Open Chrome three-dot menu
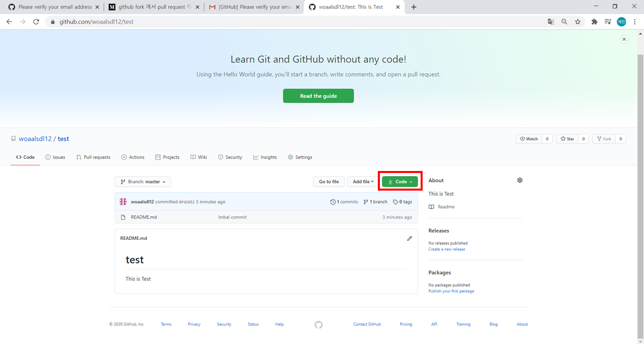Viewport: 644px width, 344px height. point(635,22)
